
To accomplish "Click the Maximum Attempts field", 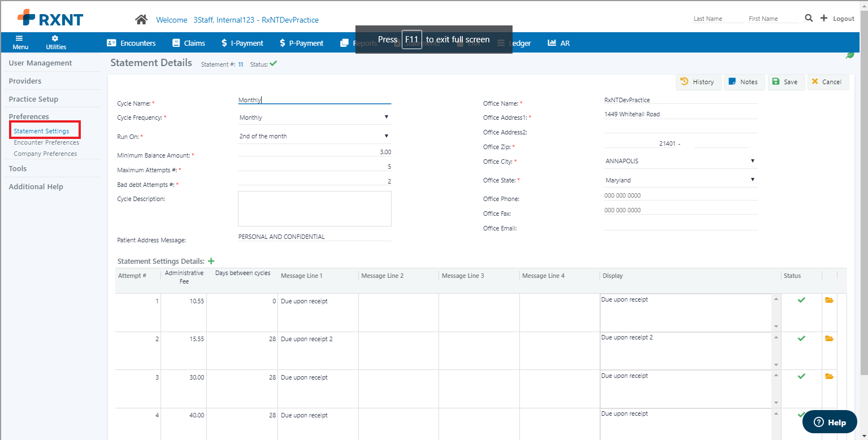I will (315, 167).
